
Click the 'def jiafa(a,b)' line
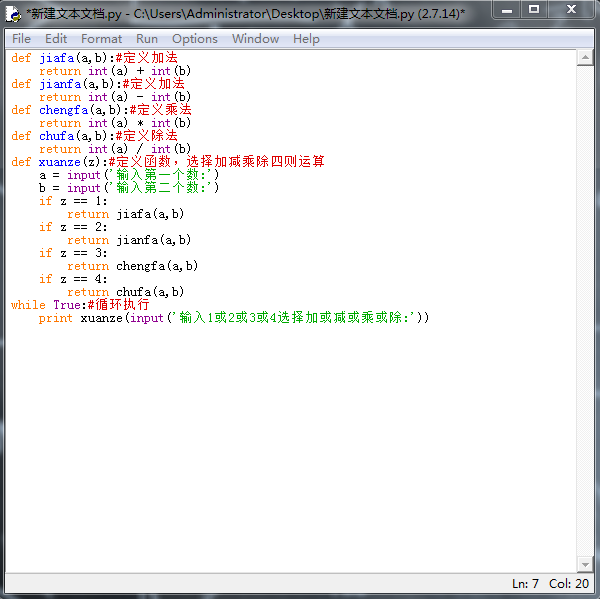click(95, 58)
